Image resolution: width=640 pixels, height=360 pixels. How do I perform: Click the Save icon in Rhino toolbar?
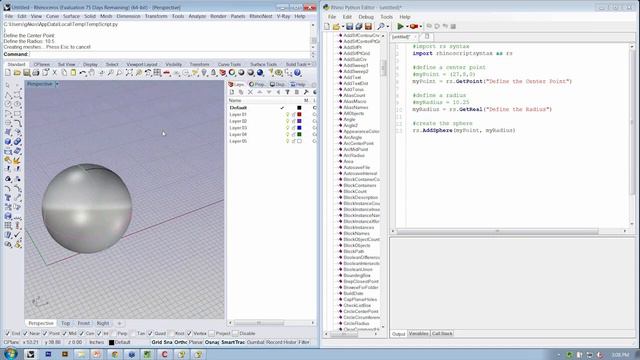click(27, 73)
